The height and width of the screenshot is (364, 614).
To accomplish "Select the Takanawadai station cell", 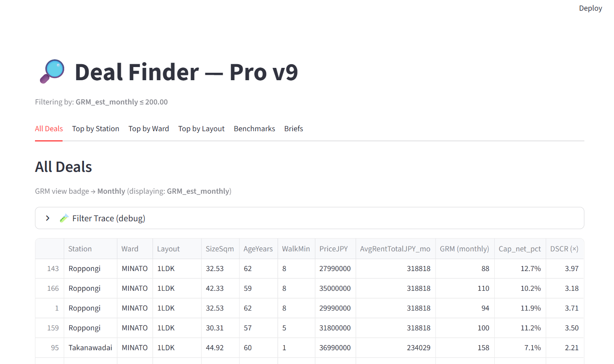I will pos(90,348).
